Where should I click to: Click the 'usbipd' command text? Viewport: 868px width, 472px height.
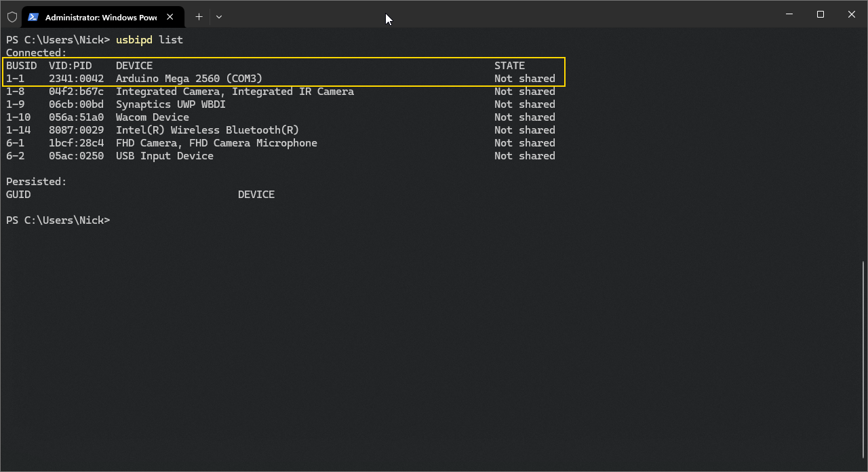[134, 40]
